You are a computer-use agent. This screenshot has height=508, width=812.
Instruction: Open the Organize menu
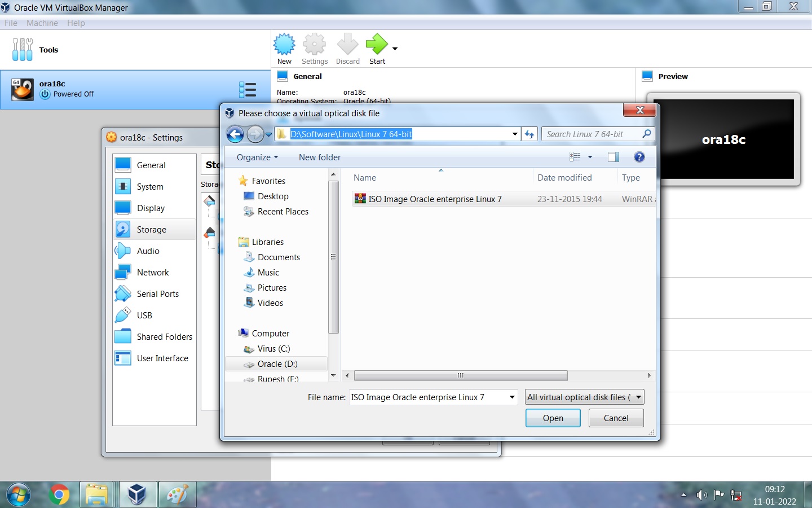pos(257,157)
